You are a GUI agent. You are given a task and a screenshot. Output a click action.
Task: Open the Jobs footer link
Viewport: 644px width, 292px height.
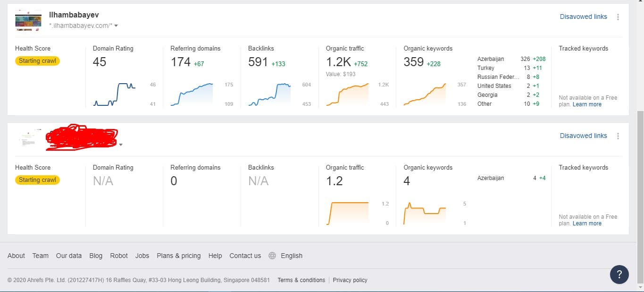click(142, 256)
